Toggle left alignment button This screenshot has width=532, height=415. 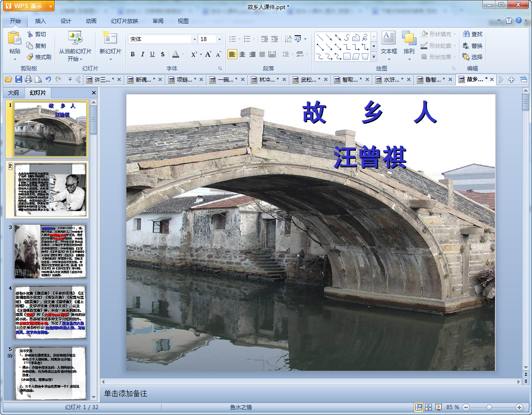tap(232, 54)
